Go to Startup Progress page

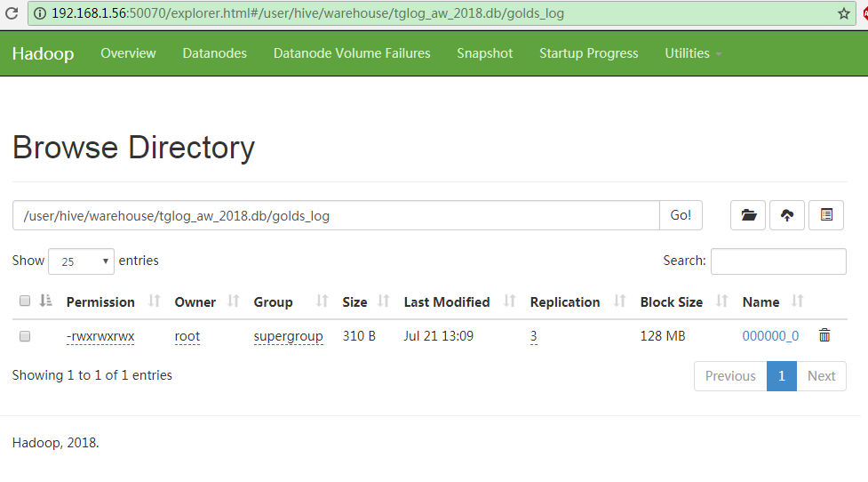pos(588,53)
